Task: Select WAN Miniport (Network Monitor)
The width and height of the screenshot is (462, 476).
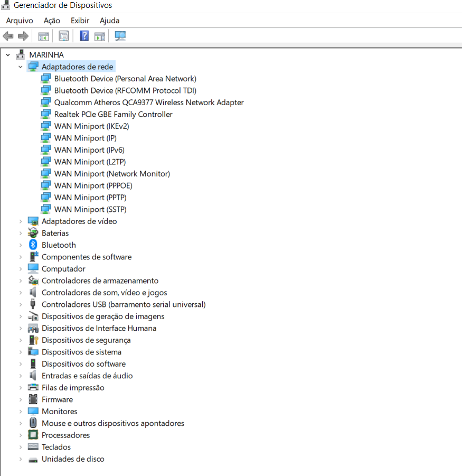Action: (x=112, y=174)
